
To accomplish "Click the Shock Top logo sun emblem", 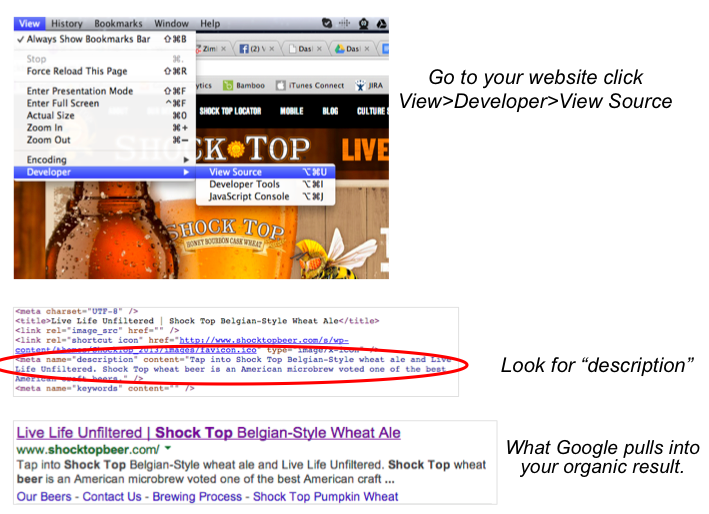I will (236, 149).
